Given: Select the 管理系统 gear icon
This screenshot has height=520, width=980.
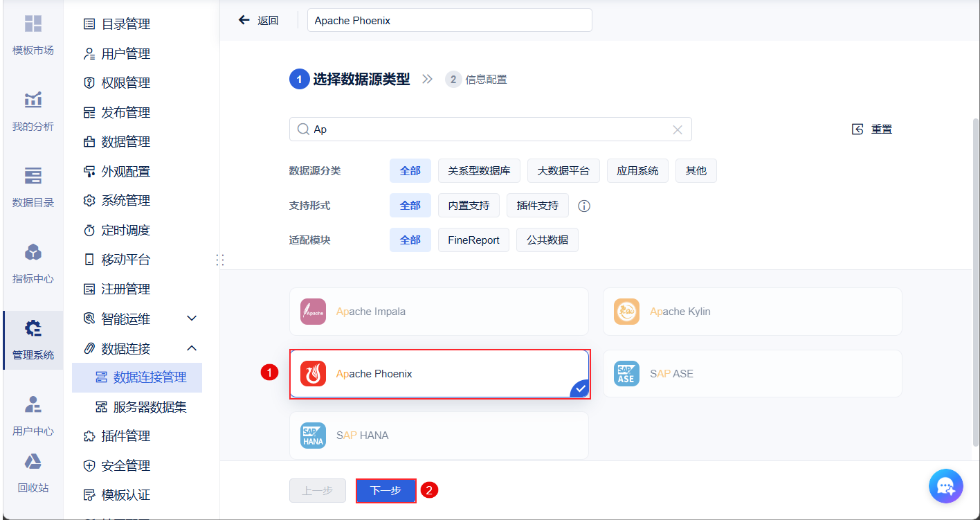Looking at the screenshot, I should coord(33,328).
